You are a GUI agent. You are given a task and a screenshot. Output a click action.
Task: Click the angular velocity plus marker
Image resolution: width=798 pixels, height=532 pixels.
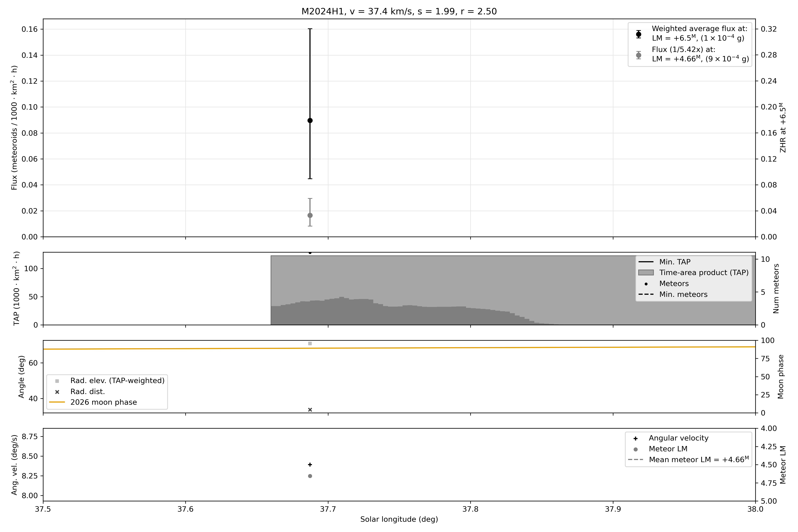tap(310, 464)
